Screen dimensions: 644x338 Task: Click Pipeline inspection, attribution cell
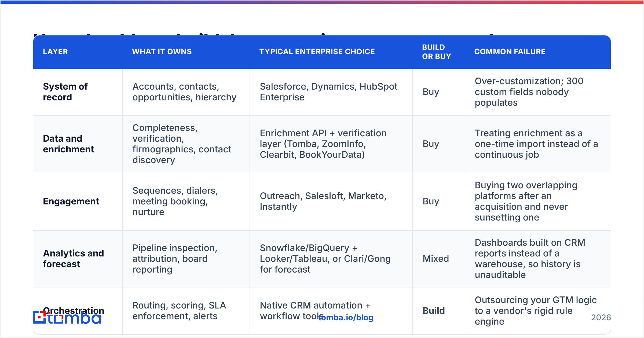pos(186,259)
